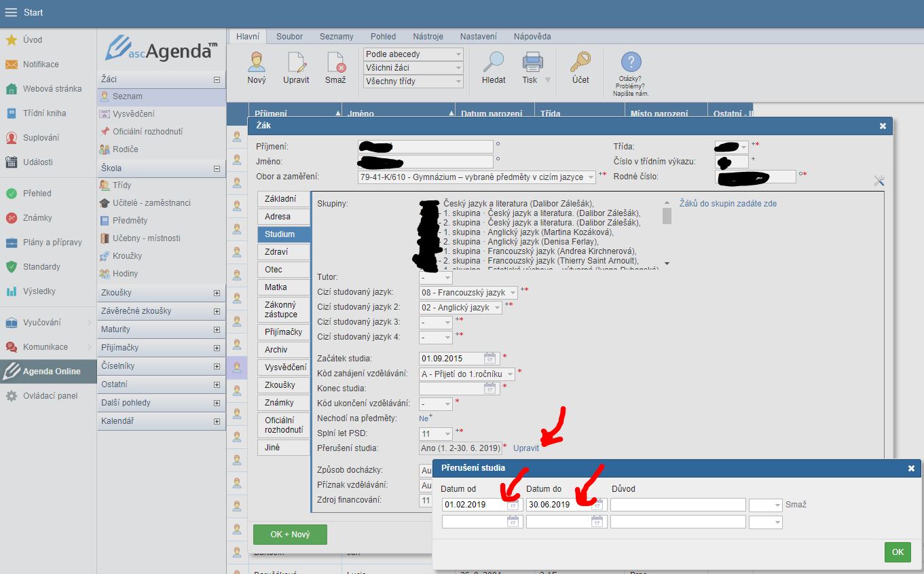Screen dimensions: 924x574
Task: Open the Hledat magnifier search tool
Action: coord(494,62)
